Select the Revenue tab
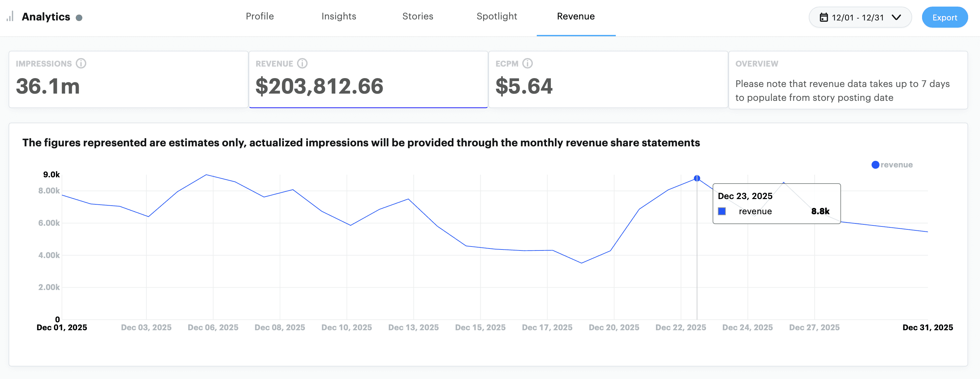This screenshot has width=980, height=379. point(576,16)
